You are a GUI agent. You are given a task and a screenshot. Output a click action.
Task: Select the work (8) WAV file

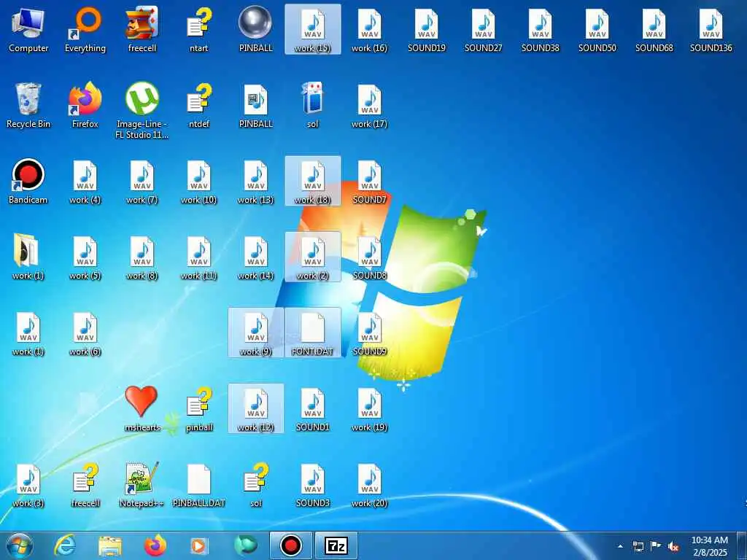click(x=142, y=257)
